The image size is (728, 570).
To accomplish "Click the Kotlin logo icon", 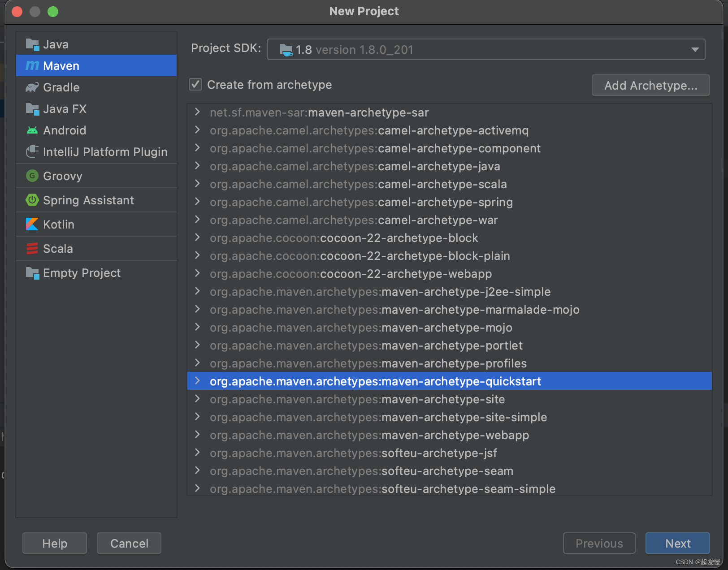I will point(32,225).
